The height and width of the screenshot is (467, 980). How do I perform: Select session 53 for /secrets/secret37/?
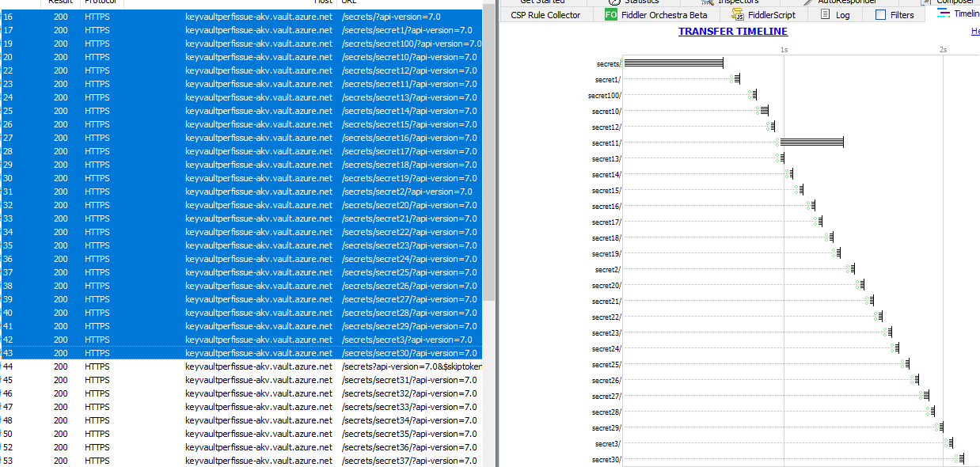pos(241,461)
